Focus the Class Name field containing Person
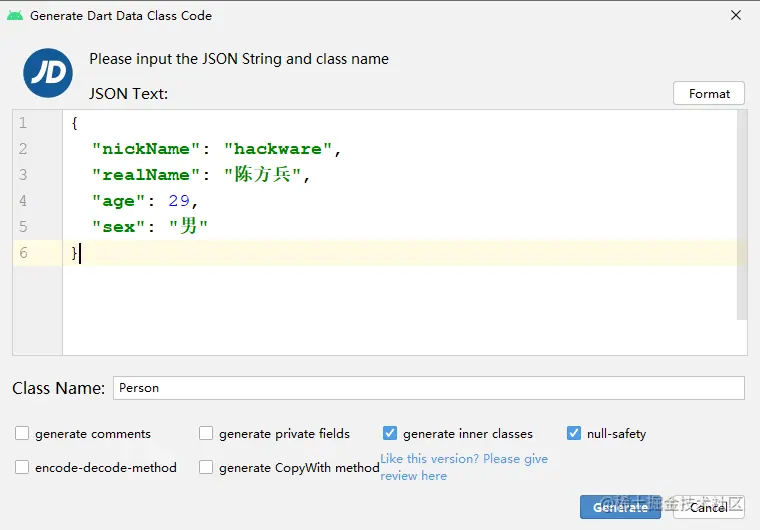This screenshot has height=530, width=760. [x=428, y=388]
